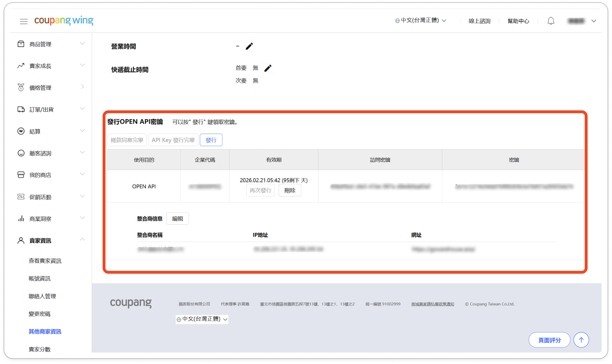Expand the 商品管理 sidebar section
The image size is (612, 364).
click(82, 44)
